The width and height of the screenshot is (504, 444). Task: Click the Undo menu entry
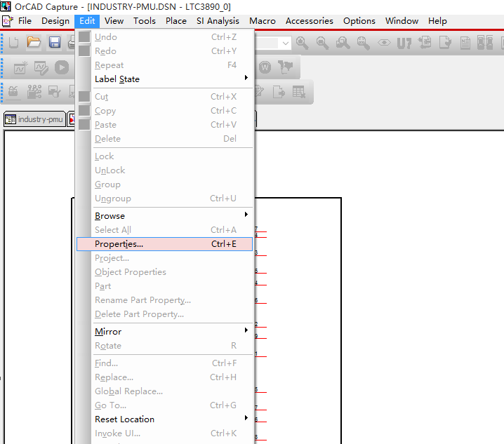click(164, 37)
